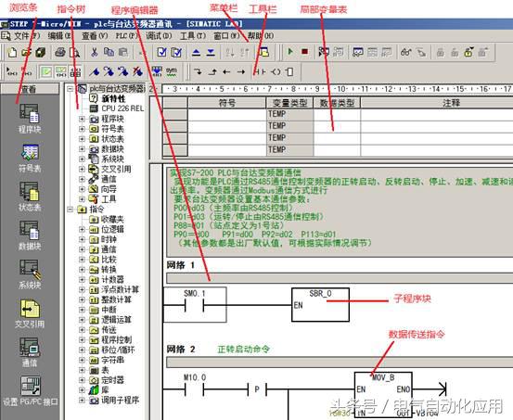Screen dimensions: 513x420
Task: Click the Print icon in toolbar
Action: coord(60,52)
